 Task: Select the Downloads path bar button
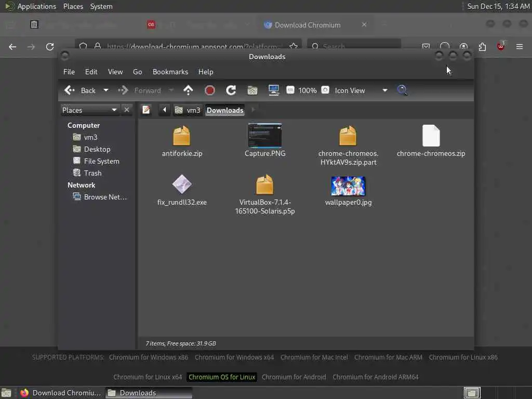225,110
